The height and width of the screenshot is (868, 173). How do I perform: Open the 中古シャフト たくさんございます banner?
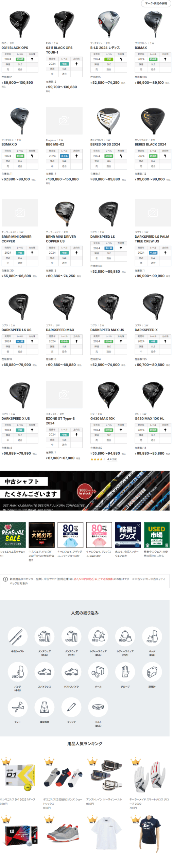pyautogui.click(x=85, y=491)
